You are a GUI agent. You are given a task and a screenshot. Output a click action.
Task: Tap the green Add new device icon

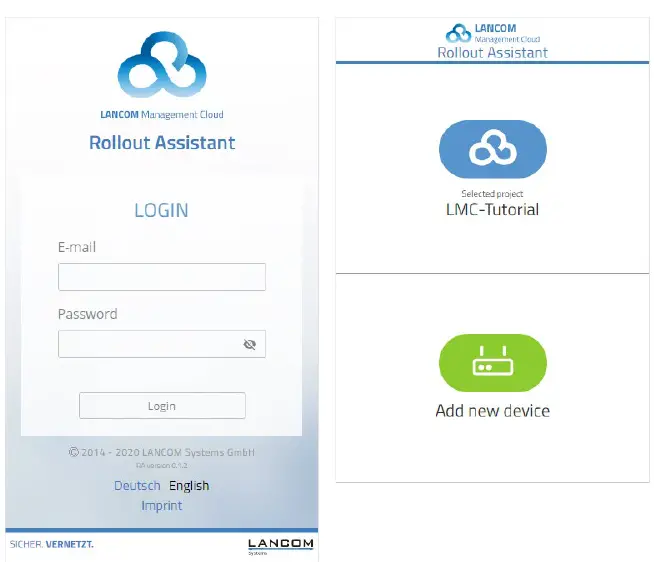493,363
